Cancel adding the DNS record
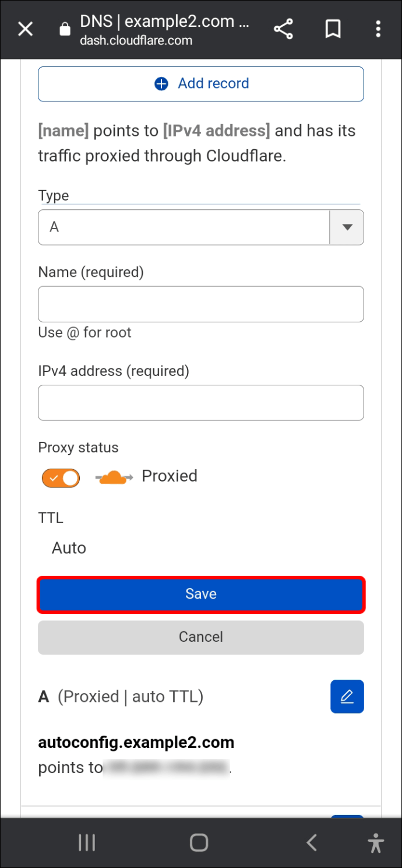Image resolution: width=402 pixels, height=868 pixels. 201,637
